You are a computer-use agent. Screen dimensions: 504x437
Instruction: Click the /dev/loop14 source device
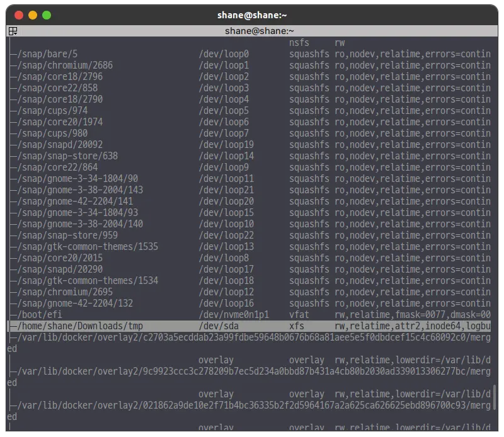tap(226, 156)
